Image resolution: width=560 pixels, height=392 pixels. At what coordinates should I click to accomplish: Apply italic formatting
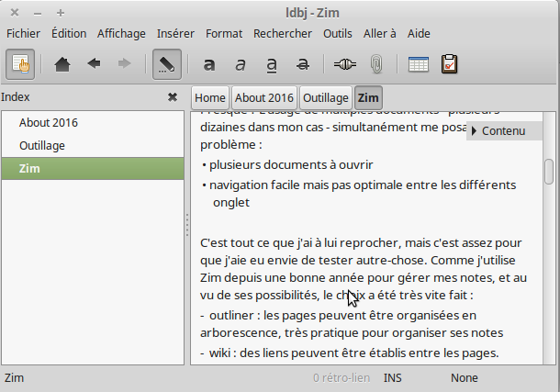241,64
